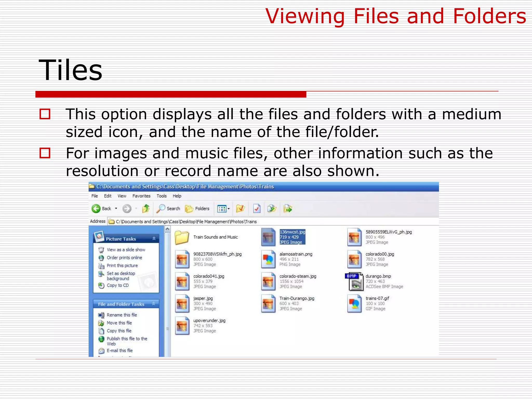Click the envelope icon beside E-mail this file
Image resolution: width=532 pixels, height=399 pixels.
tap(101, 351)
